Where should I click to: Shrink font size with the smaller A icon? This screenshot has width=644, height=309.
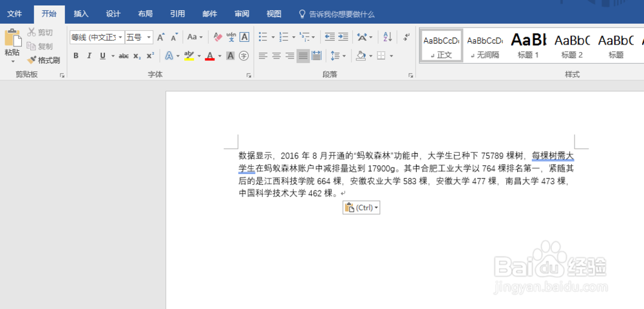tap(174, 37)
